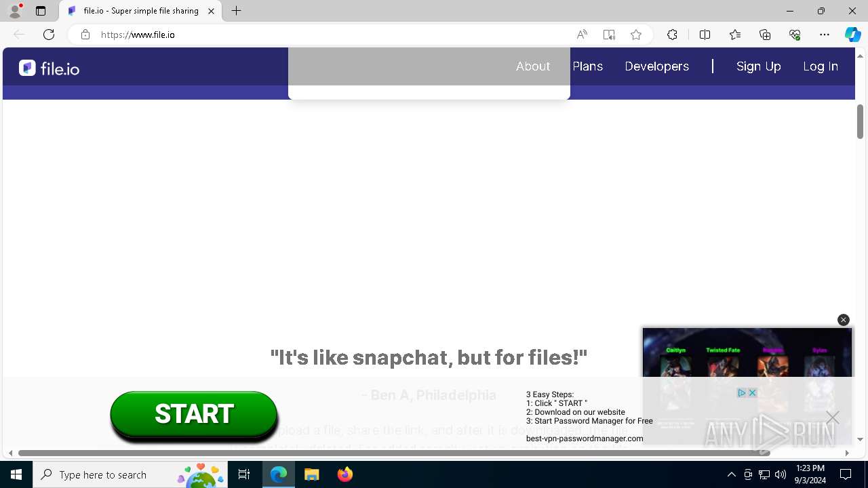Open the browser profile icon

coord(14,11)
